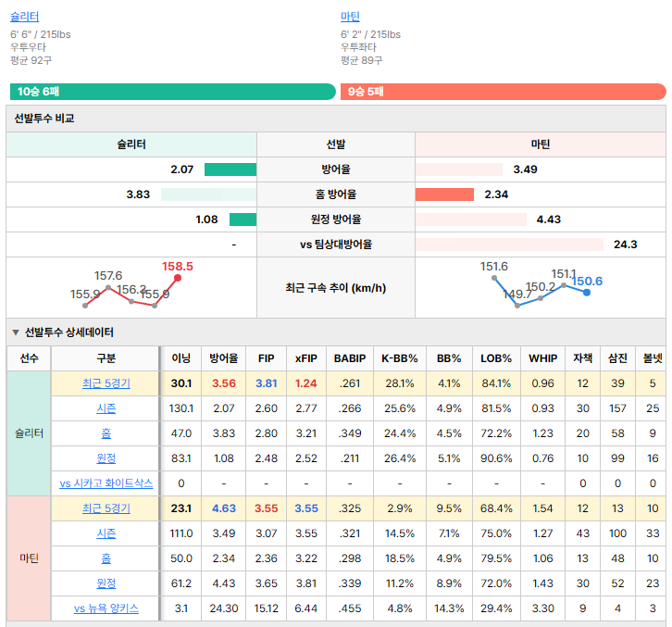
Task: Click the 최근 구속 추이 (km/h) label
Action: (336, 288)
